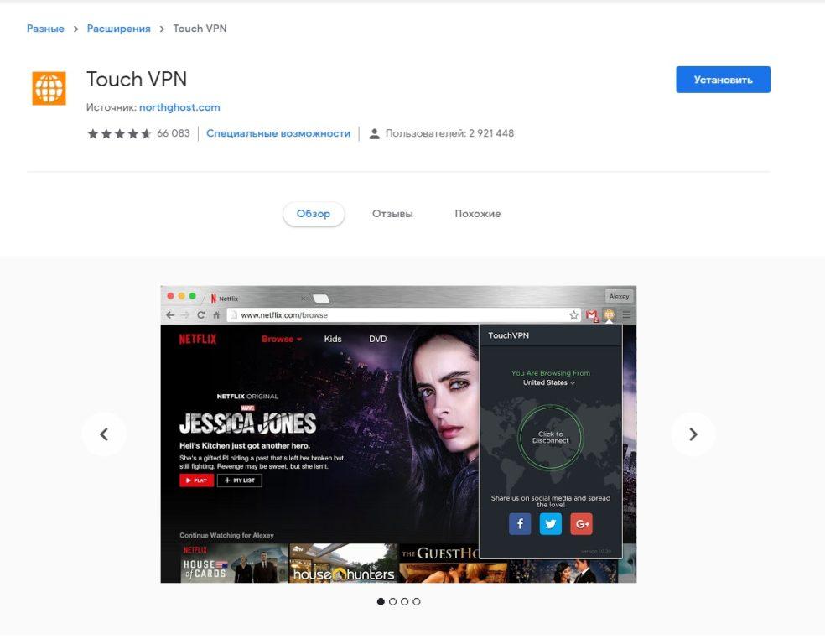Click the Google+ share icon
Screen dimensions: 825x644
point(581,524)
